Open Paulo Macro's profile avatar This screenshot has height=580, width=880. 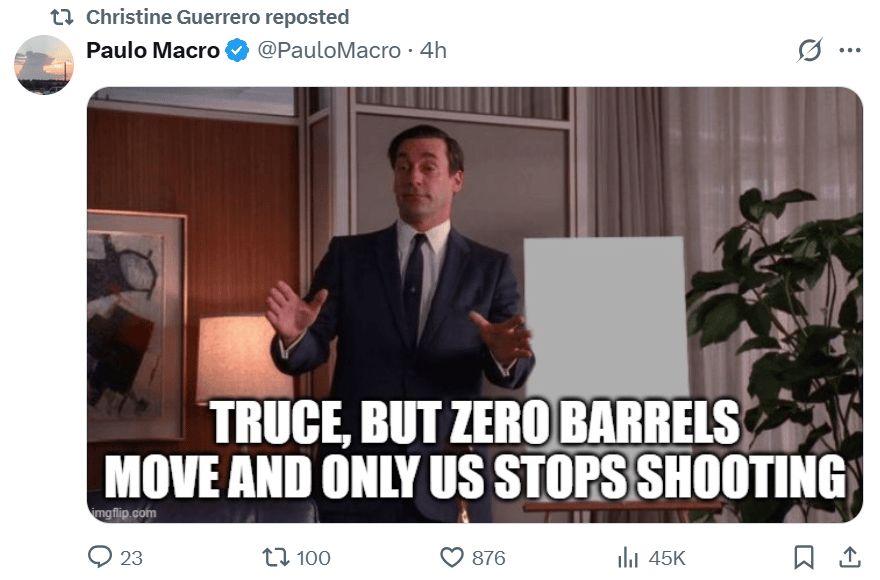point(44,65)
